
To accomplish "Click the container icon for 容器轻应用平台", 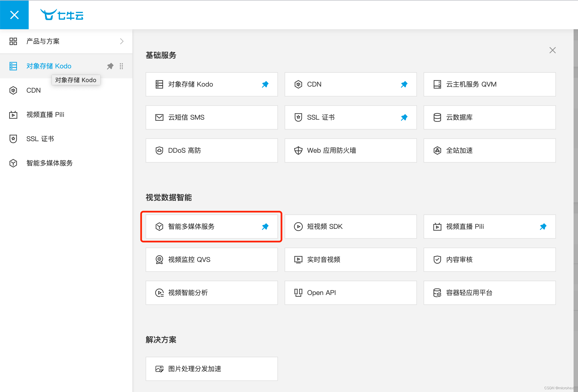I will click(x=437, y=293).
